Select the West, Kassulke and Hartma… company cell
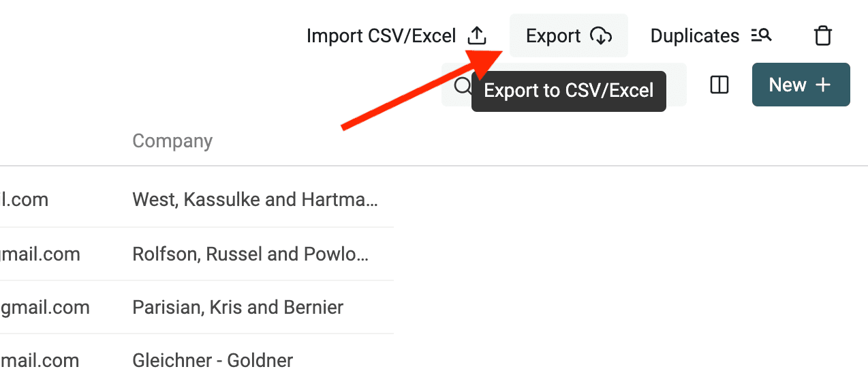 coord(255,200)
